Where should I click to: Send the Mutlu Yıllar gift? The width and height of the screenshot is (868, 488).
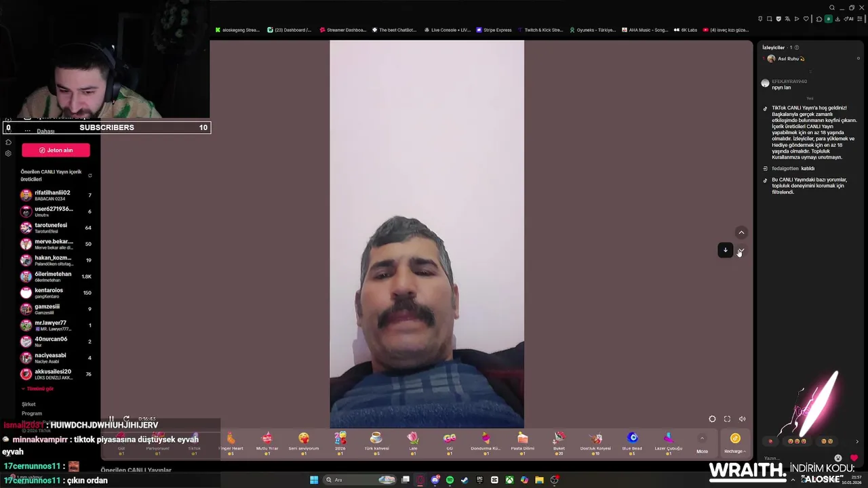267,443
